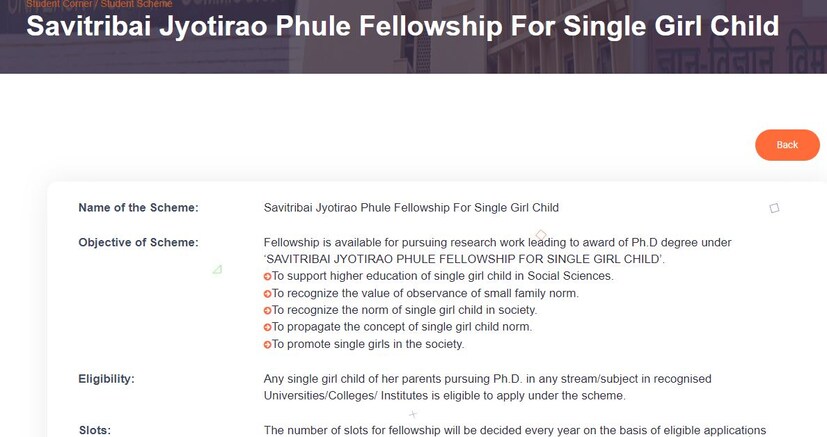Select the "Eligibility:" label
The width and height of the screenshot is (827, 437).
tap(106, 379)
